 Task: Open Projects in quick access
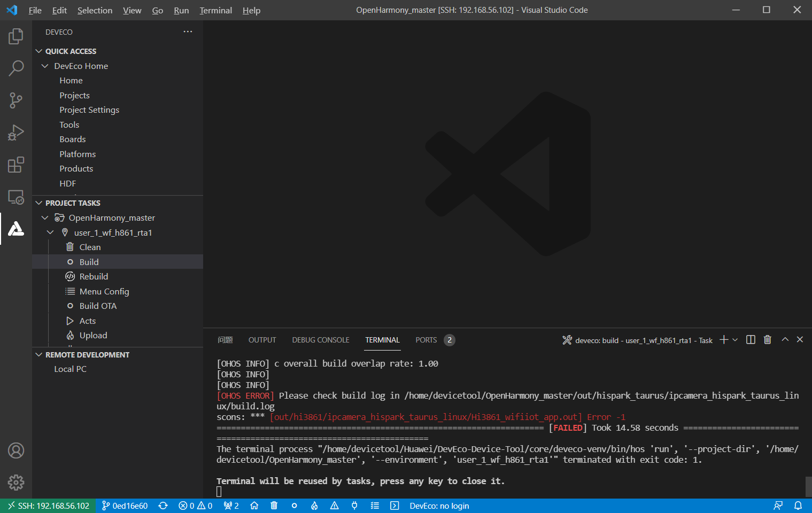[x=118, y=95]
